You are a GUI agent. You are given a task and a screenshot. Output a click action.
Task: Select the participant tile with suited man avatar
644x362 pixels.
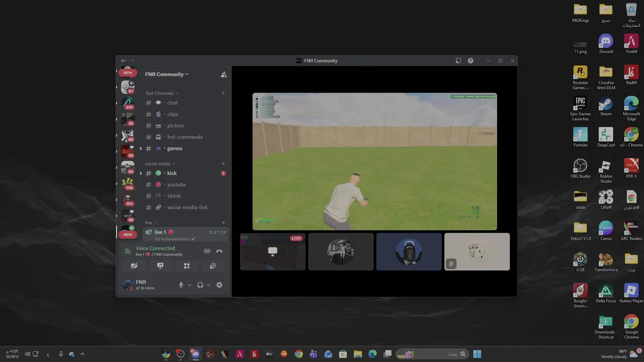click(341, 251)
